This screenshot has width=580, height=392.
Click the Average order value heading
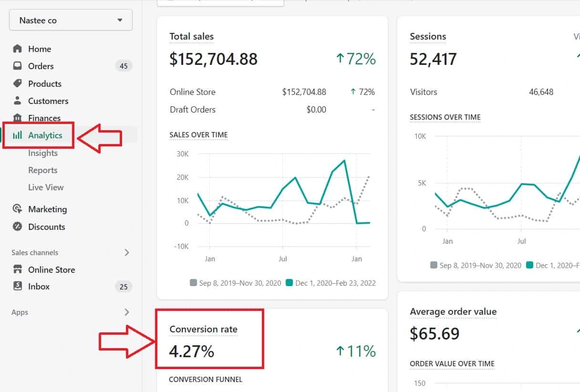pyautogui.click(x=453, y=312)
